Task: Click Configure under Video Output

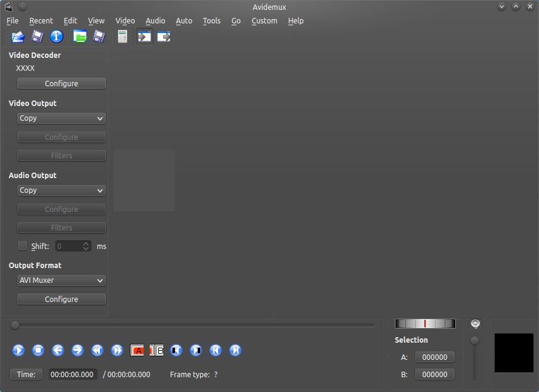Action: (x=61, y=137)
